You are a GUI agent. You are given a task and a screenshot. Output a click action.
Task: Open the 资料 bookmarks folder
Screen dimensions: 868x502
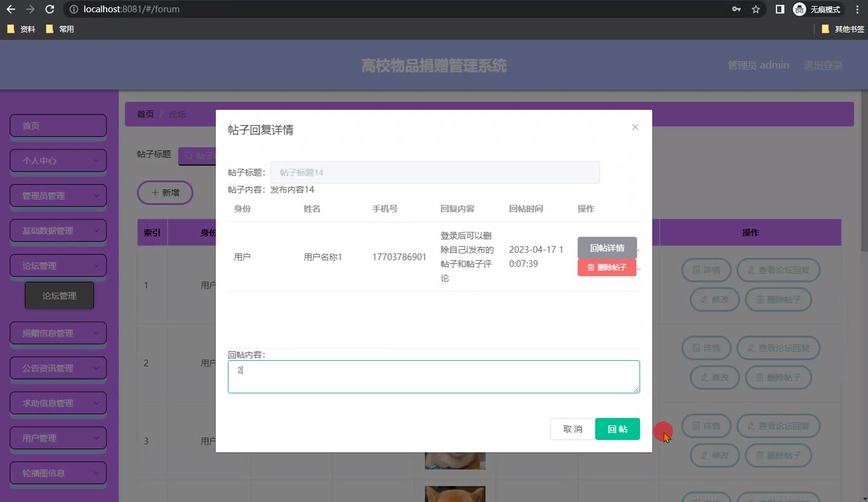pos(21,29)
